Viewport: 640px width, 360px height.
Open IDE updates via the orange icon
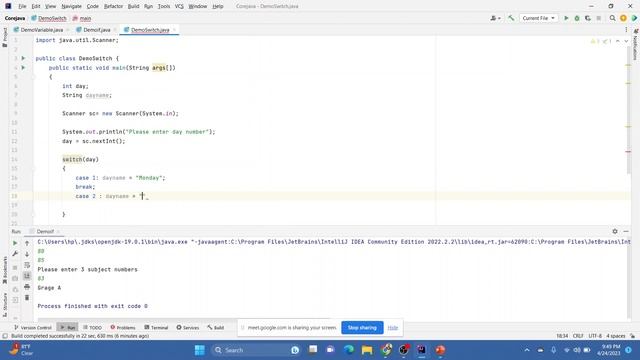(x=623, y=18)
